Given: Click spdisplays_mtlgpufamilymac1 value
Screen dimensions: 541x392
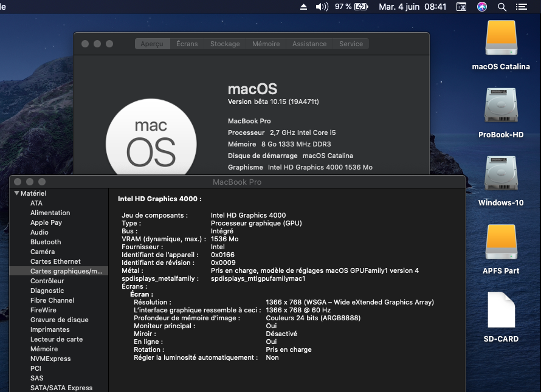Looking at the screenshot, I should [258, 278].
